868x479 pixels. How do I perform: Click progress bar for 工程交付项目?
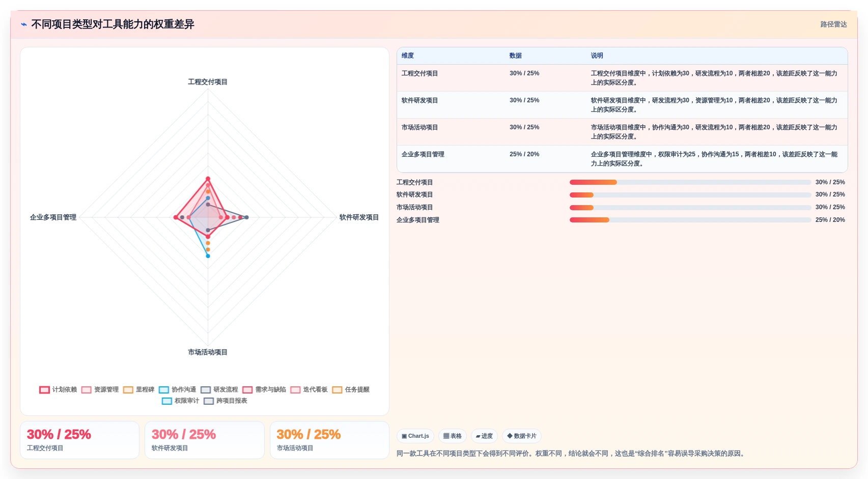690,182
